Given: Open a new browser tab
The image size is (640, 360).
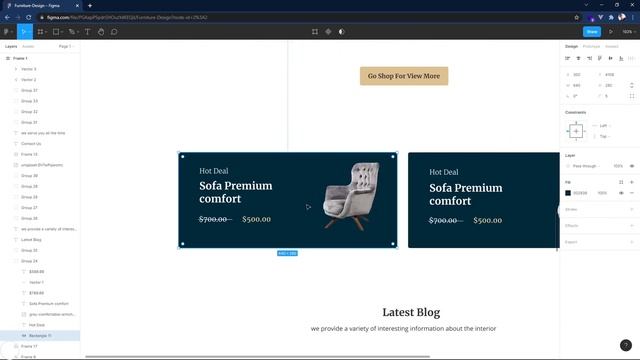Looking at the screenshot, I should coord(90,6).
